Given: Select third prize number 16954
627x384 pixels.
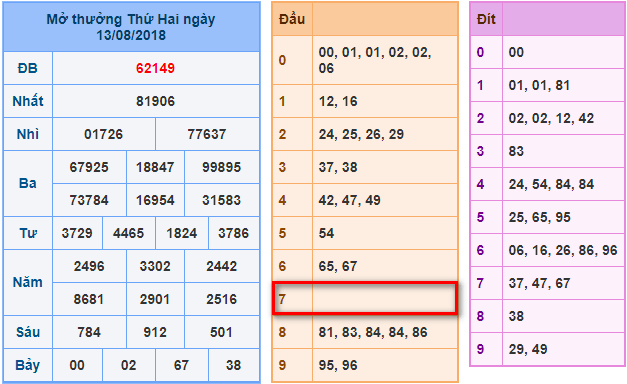Looking at the screenshot, I should click(155, 200).
